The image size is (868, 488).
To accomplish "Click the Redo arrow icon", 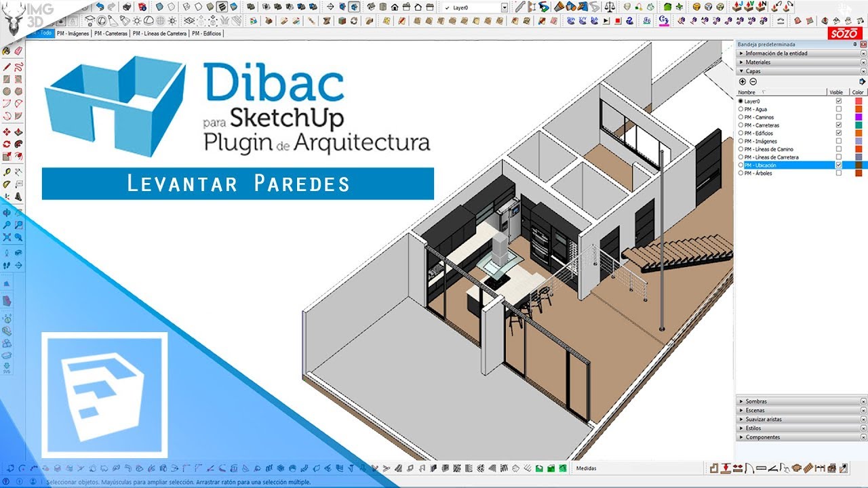I will coord(111,7).
